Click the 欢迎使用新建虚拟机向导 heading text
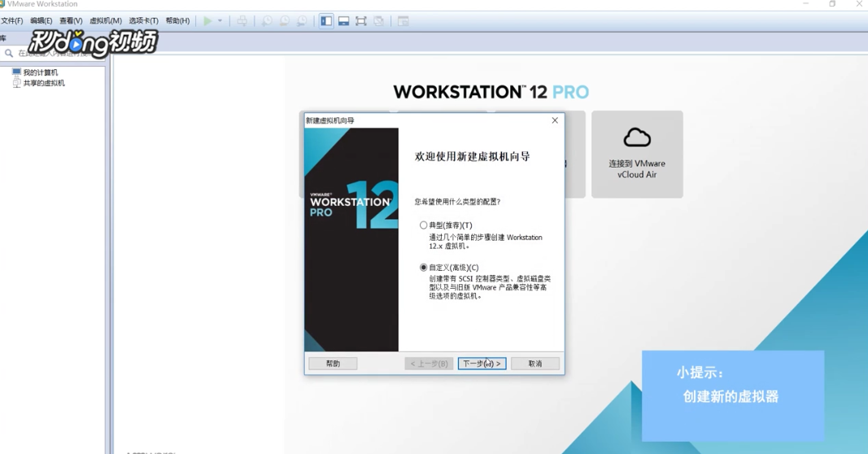Image resolution: width=868 pixels, height=454 pixels. (x=472, y=157)
